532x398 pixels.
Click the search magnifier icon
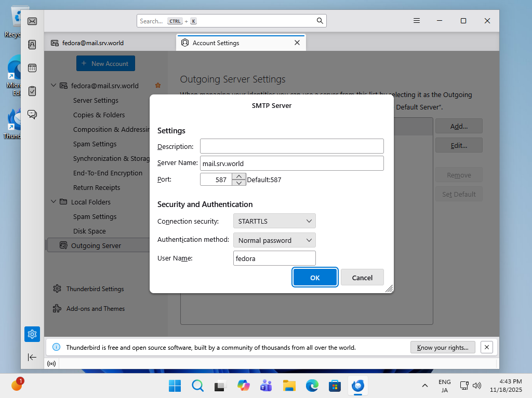point(319,21)
